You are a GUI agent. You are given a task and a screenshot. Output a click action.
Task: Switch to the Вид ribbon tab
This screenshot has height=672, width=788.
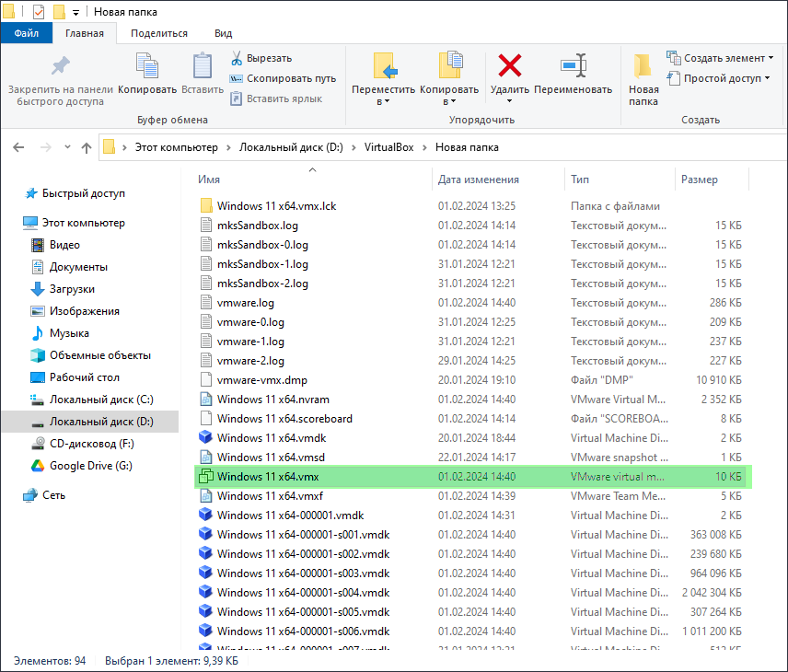pos(223,33)
